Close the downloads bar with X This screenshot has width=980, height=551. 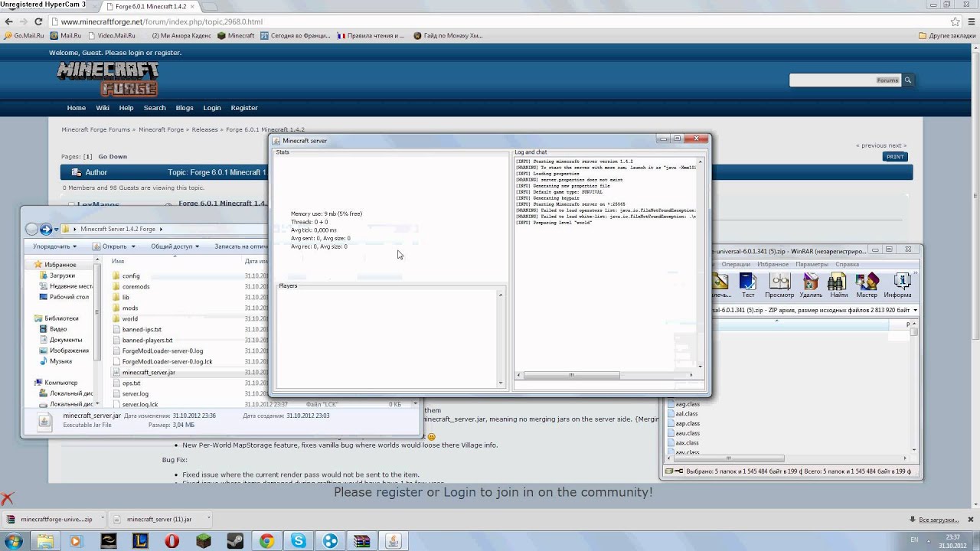[x=972, y=519]
